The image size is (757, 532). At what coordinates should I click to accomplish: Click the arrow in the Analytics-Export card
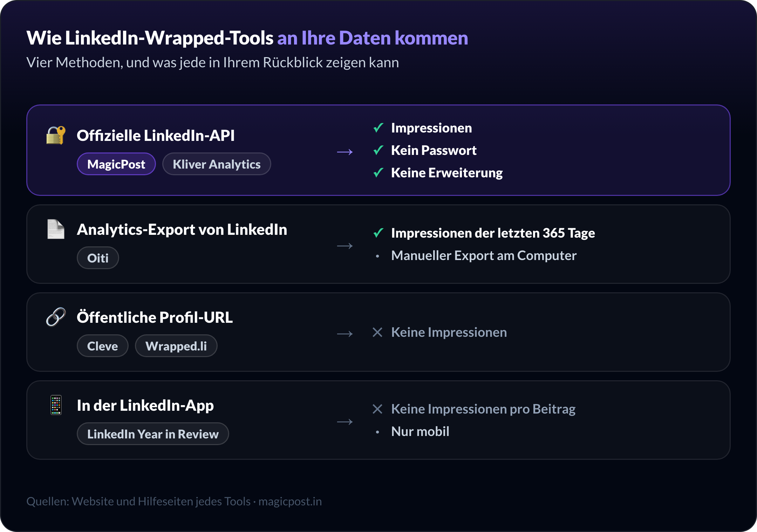345,246
